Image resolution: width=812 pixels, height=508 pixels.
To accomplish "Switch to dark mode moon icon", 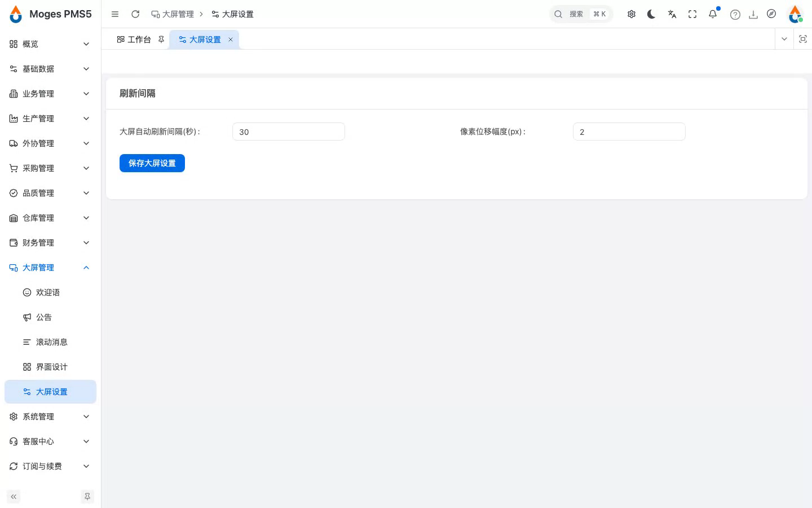I will pyautogui.click(x=651, y=14).
